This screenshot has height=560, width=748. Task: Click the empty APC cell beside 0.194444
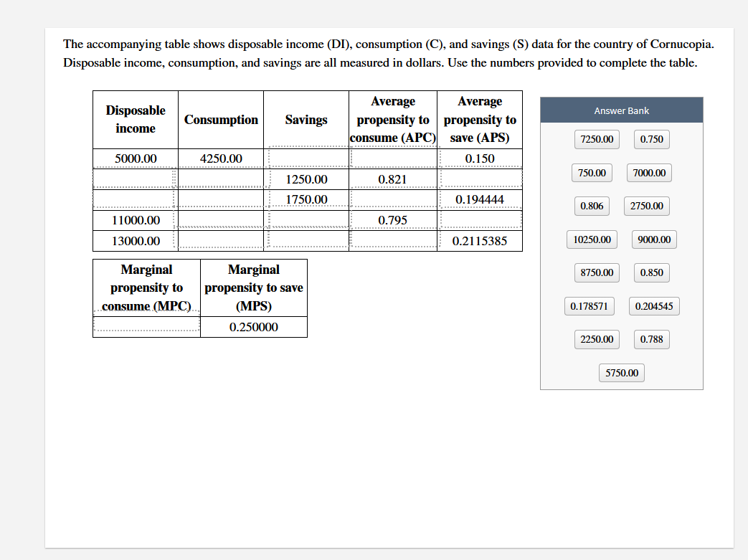393,199
